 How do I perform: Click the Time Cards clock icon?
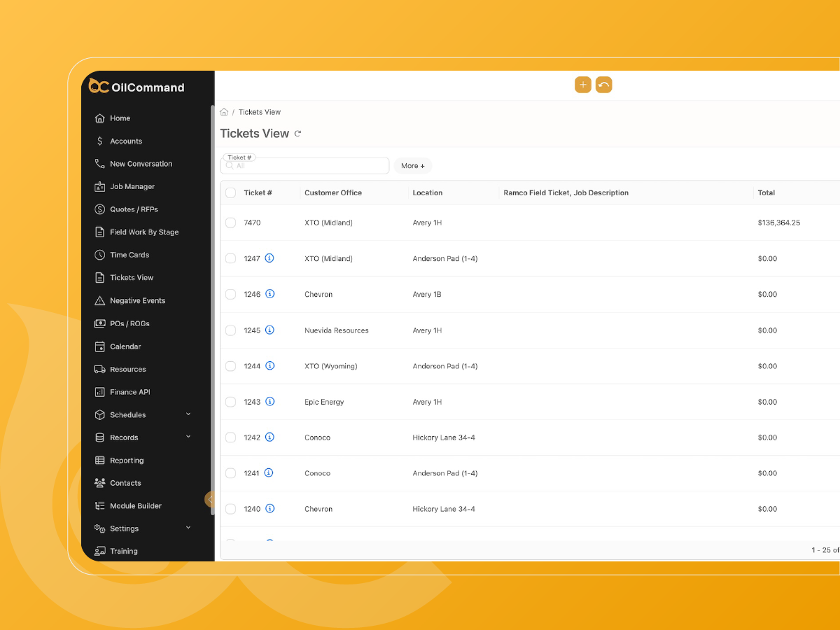[x=99, y=255]
